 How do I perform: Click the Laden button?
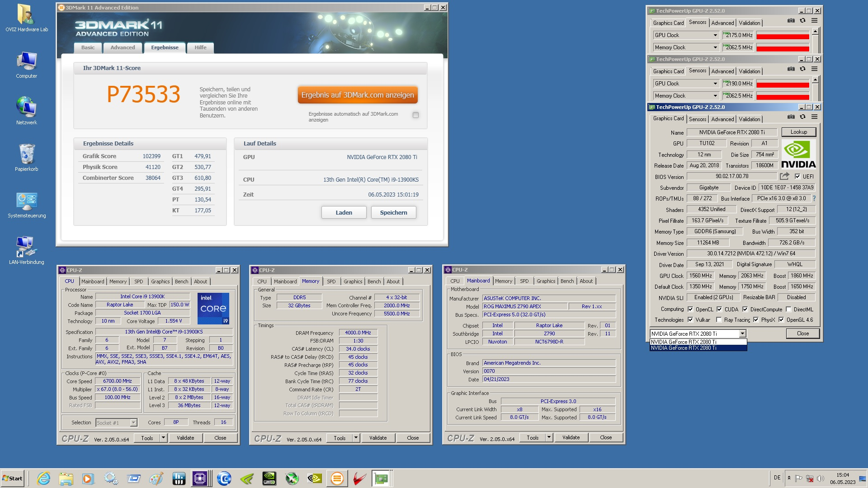344,212
